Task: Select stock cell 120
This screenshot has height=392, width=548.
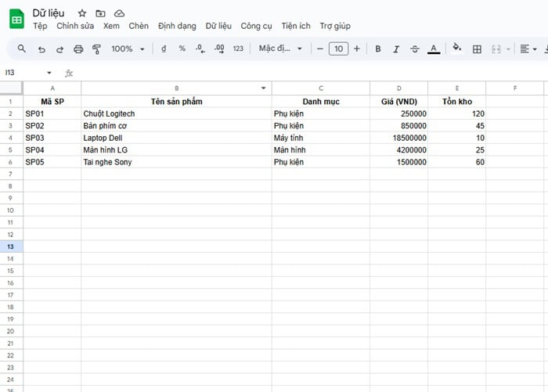Action: tap(456, 113)
